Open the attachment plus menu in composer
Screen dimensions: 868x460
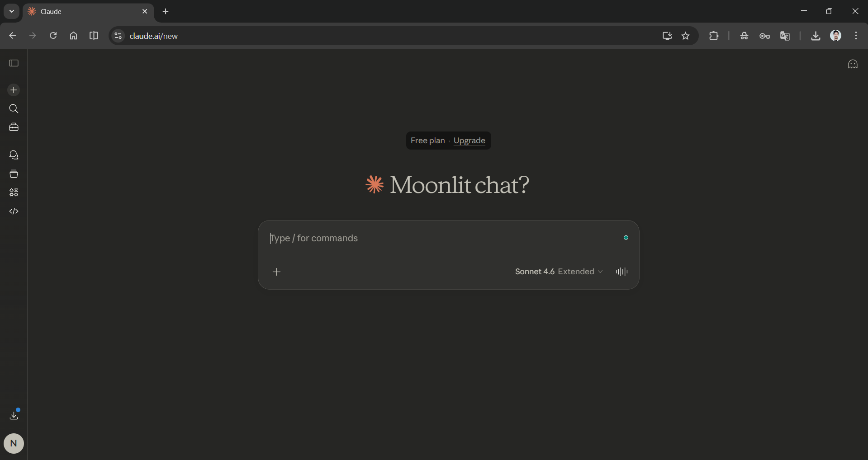(277, 272)
